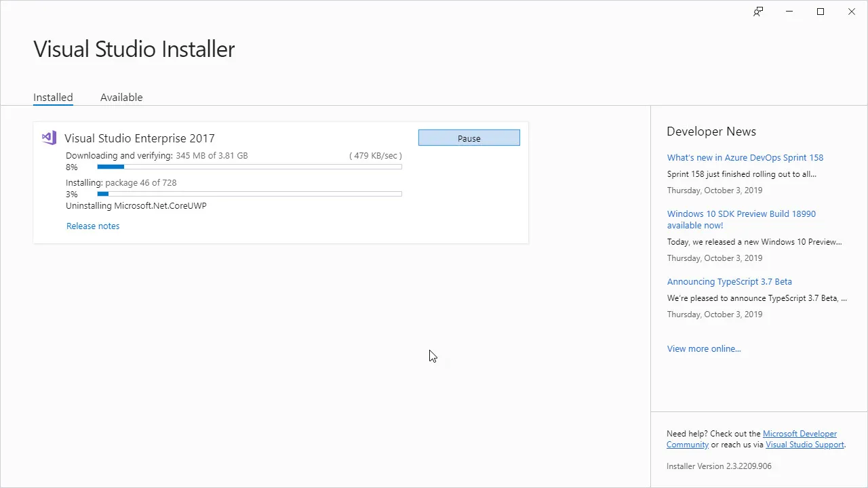Click the 'Developer News' heading
Screen dimensions: 868x488
pos(711,131)
